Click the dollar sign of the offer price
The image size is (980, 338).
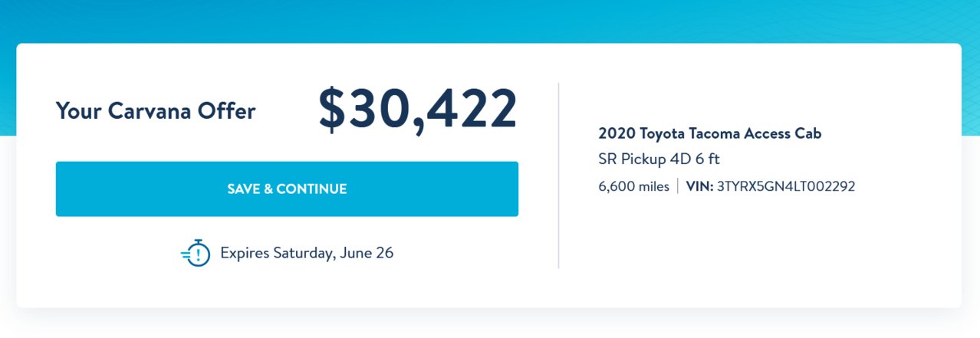pyautogui.click(x=332, y=110)
